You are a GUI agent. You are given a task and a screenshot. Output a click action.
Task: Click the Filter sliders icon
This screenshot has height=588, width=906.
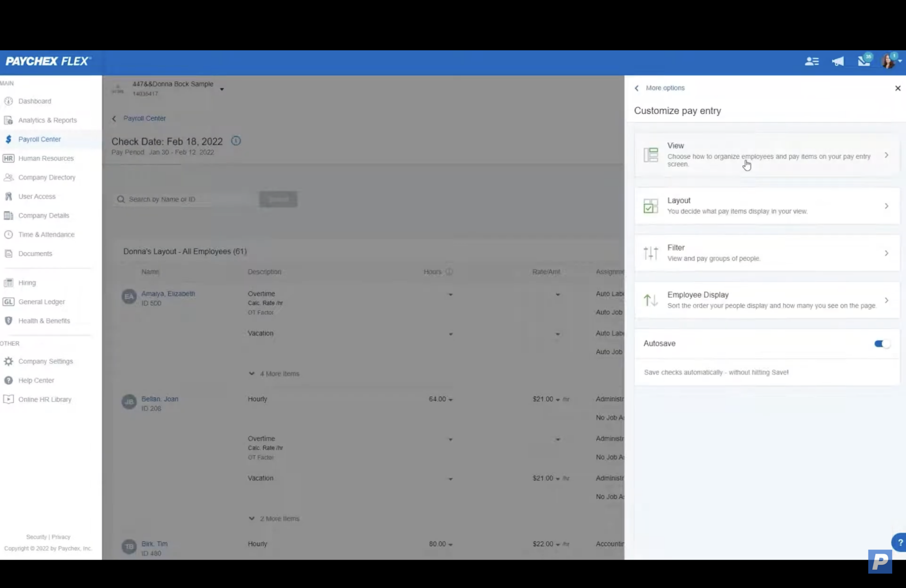[x=651, y=253]
